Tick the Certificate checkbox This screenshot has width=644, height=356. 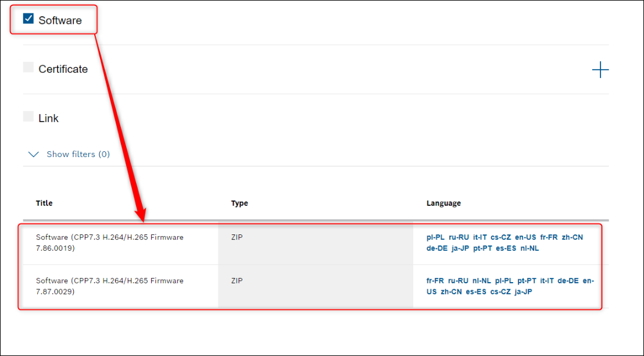(28, 67)
